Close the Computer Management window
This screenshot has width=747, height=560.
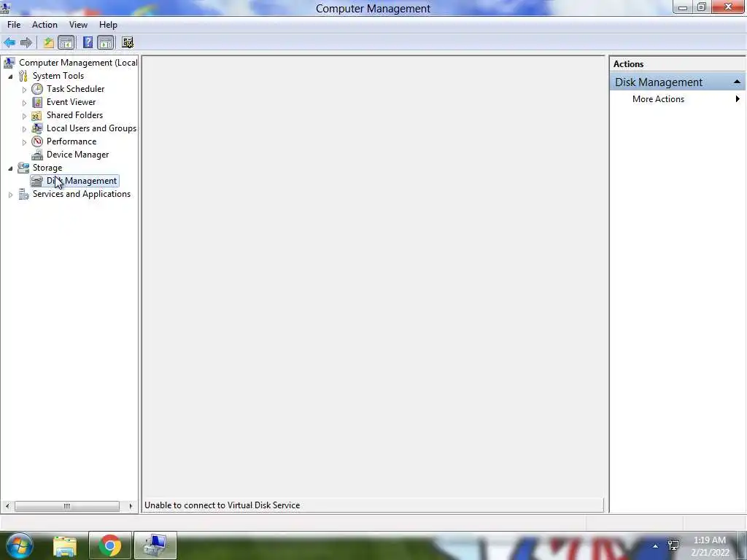728,7
